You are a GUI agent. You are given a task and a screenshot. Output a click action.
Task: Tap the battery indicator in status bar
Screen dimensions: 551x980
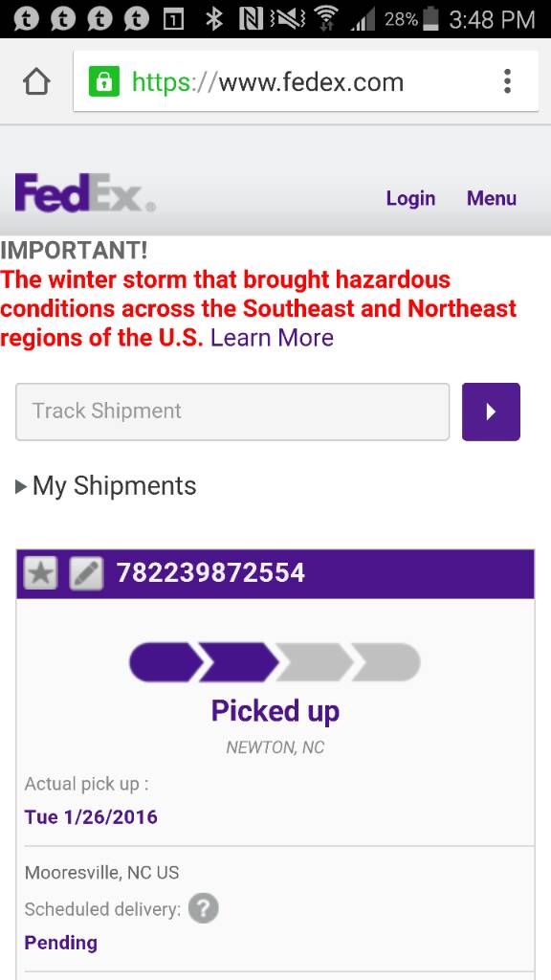(x=430, y=19)
